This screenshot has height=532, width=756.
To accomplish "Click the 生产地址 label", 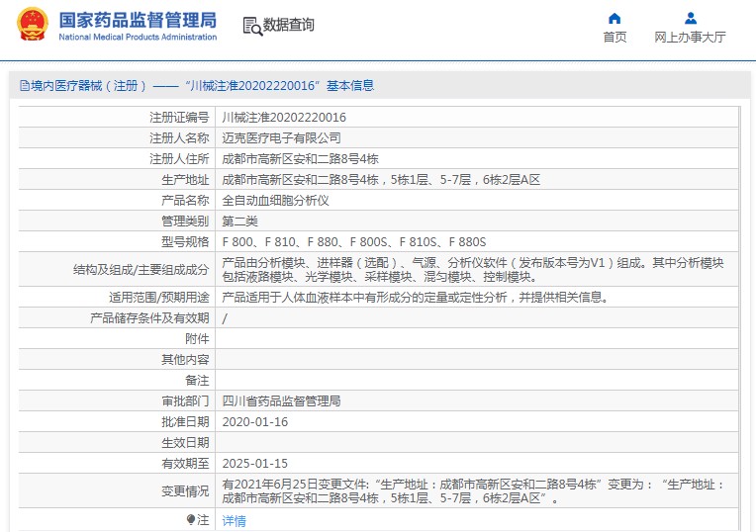I will coord(185,180).
